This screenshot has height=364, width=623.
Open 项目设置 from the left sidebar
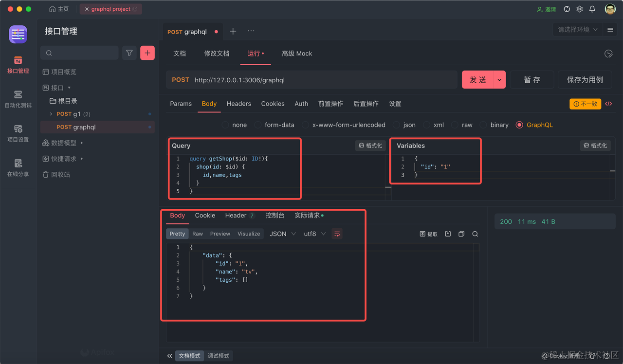tap(18, 132)
